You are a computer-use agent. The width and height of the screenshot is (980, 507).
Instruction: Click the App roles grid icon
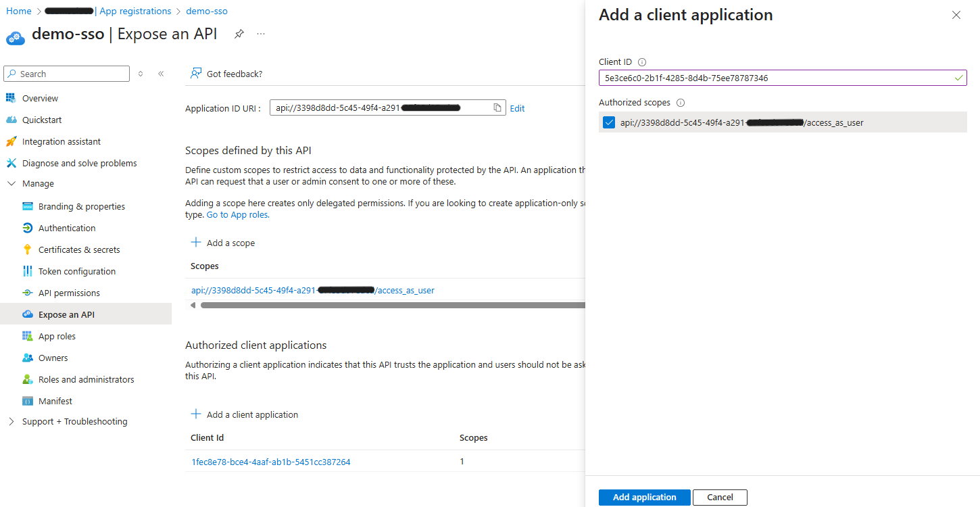[27, 336]
